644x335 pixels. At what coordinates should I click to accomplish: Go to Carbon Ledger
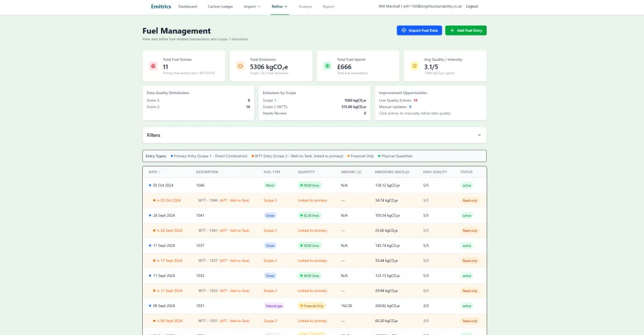[x=221, y=6]
